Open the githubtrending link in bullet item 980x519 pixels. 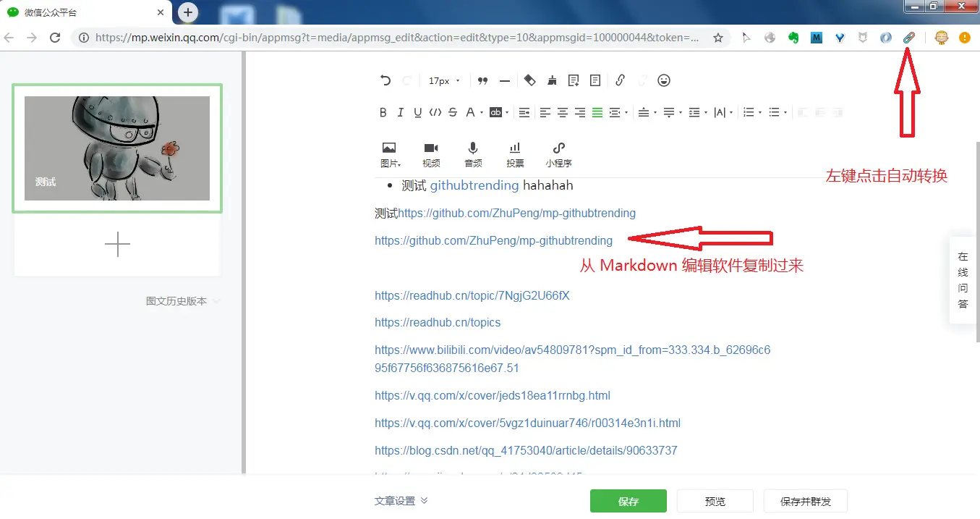point(474,185)
